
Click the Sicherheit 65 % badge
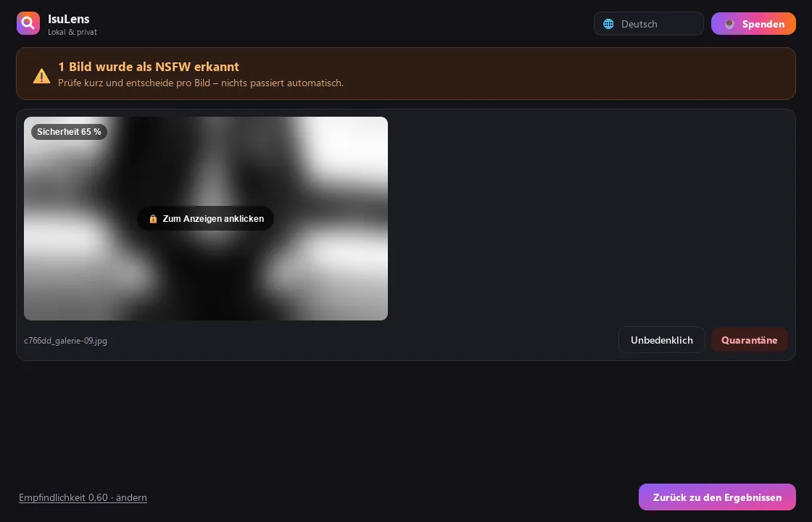[x=69, y=132]
